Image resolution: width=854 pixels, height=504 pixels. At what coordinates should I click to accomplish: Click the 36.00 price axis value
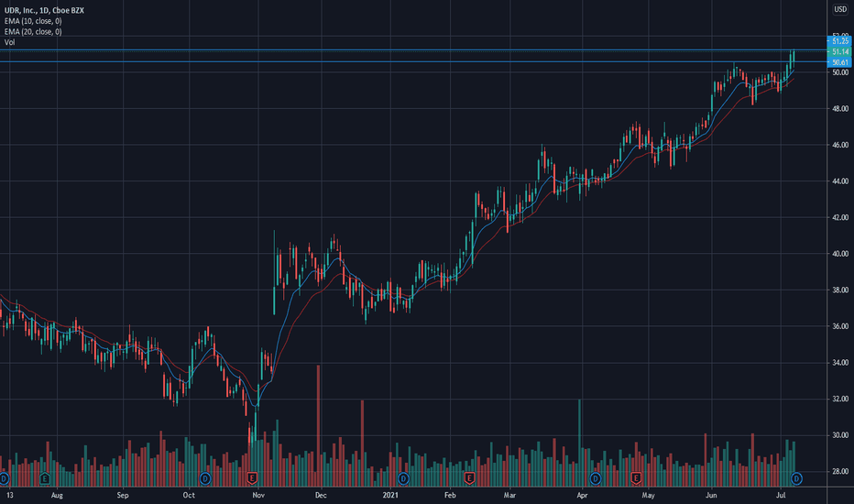tap(840, 326)
